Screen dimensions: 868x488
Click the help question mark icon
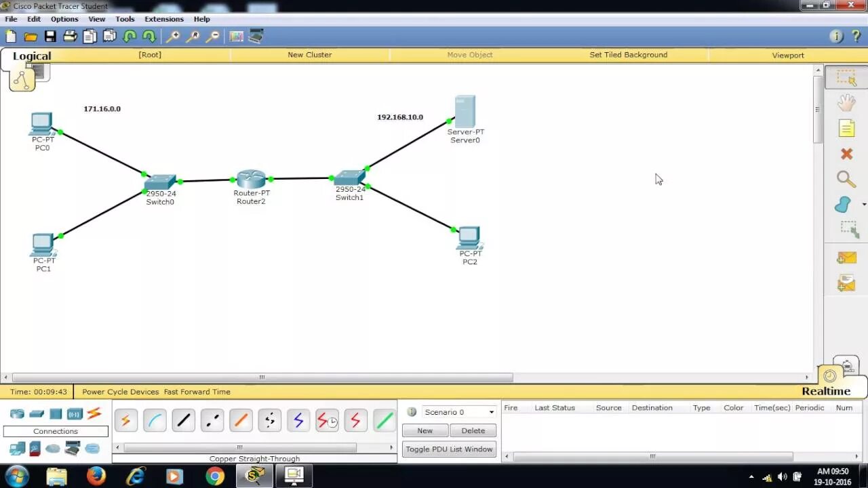coord(856,37)
